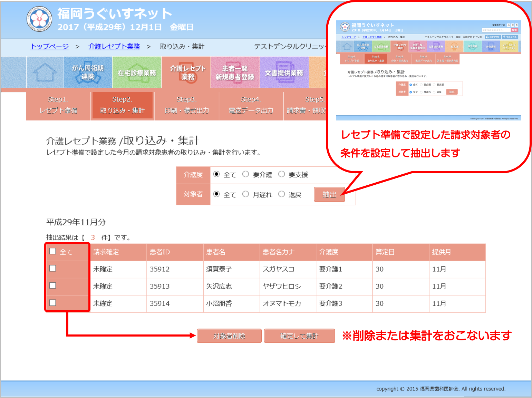Viewport: 532px width, 398px height.
Task: Open Step4. 電送データ出力 tab
Action: (x=251, y=105)
